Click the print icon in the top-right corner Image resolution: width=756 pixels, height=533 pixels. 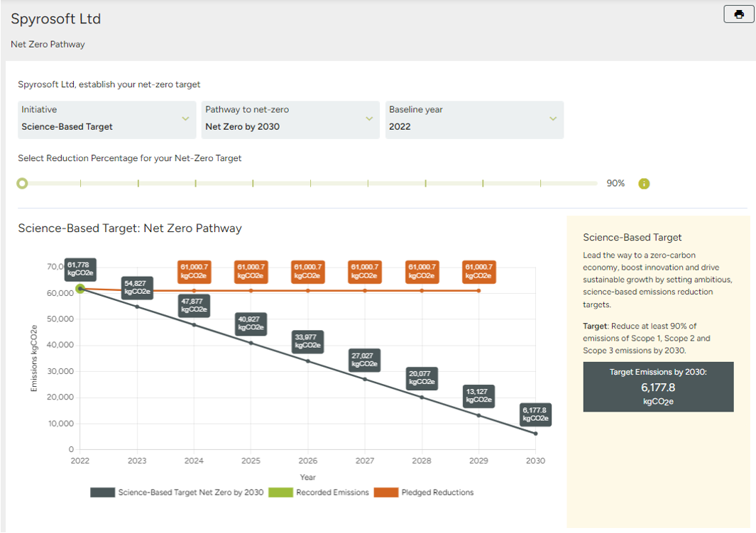(738, 13)
